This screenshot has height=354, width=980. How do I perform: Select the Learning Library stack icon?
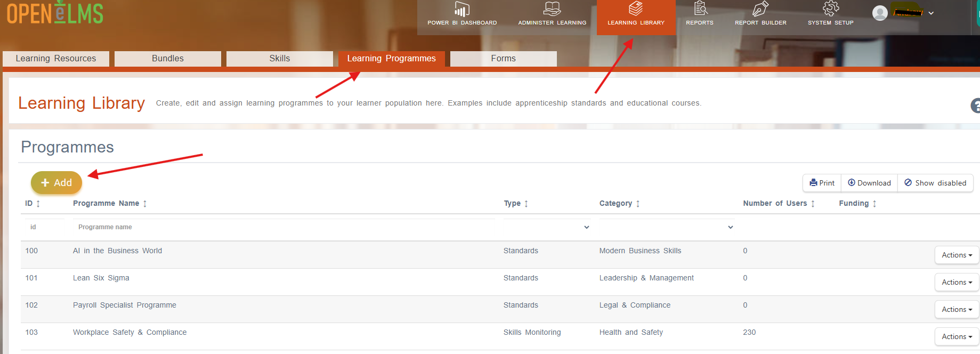pos(636,9)
